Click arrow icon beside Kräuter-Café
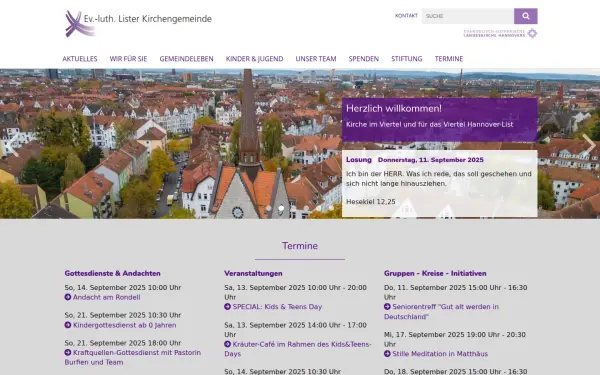The height and width of the screenshot is (375, 600). [x=227, y=344]
